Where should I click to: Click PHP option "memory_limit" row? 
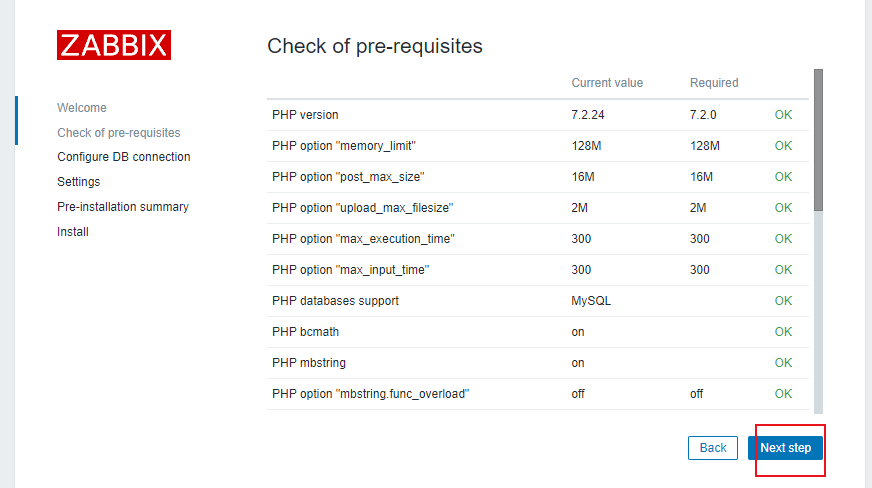[x=343, y=146]
